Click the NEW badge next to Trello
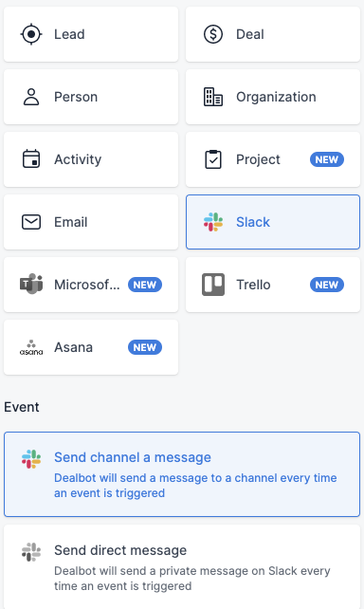The image size is (364, 609). coord(327,285)
